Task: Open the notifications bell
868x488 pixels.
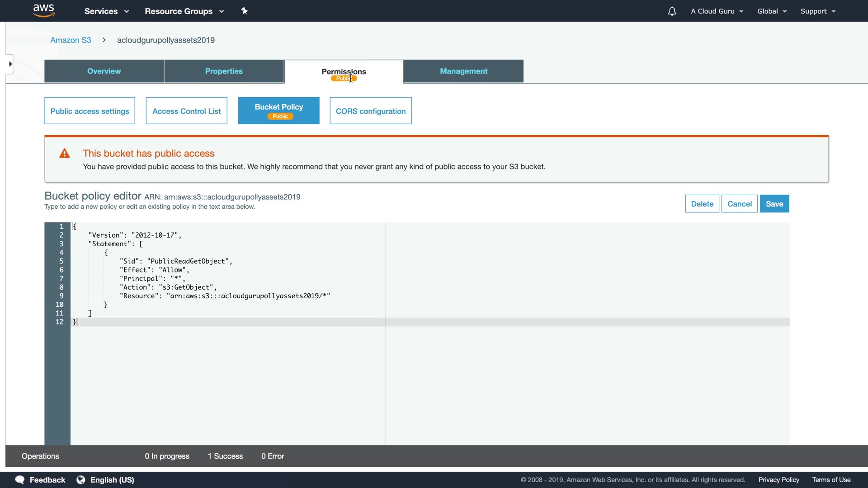Action: (x=672, y=11)
